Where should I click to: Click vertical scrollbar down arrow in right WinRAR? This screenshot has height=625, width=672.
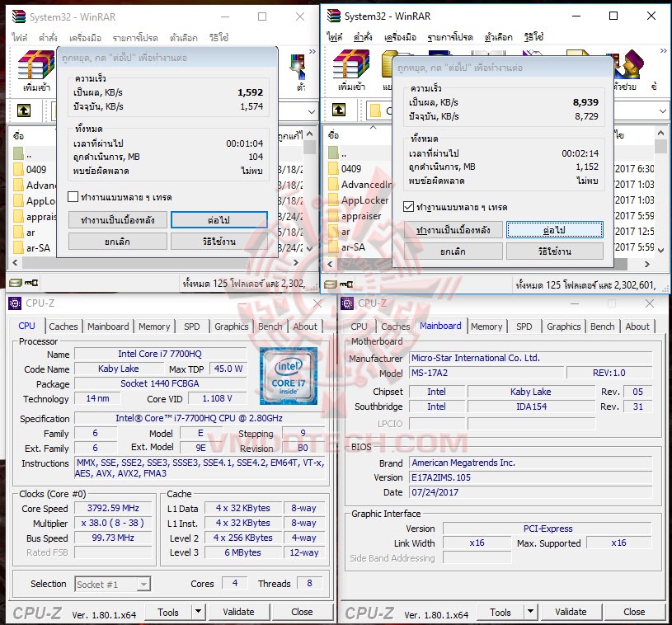pyautogui.click(x=660, y=250)
